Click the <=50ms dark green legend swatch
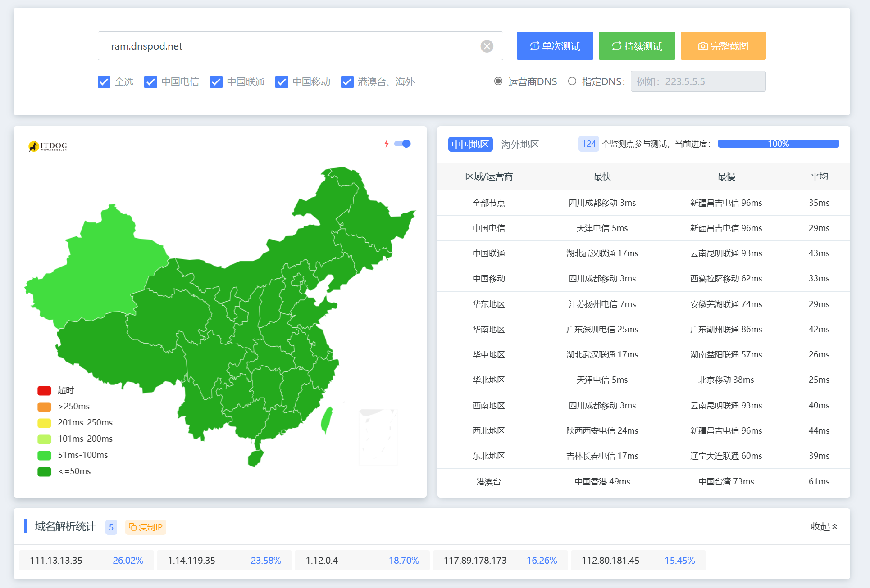The image size is (870, 588). [44, 471]
